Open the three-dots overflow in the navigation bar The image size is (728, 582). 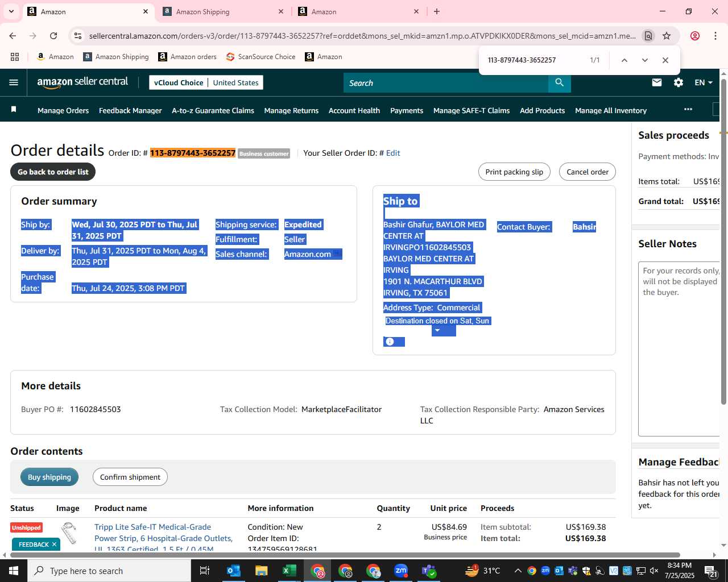[688, 109]
